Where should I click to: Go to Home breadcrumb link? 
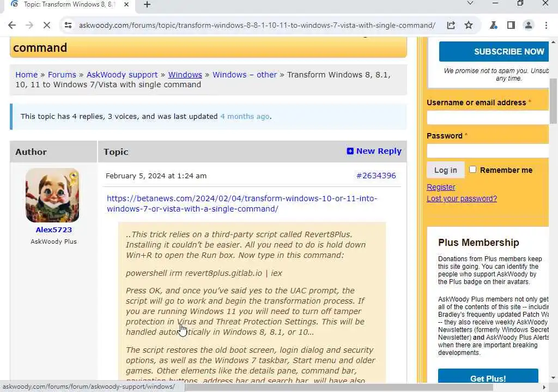[26, 75]
